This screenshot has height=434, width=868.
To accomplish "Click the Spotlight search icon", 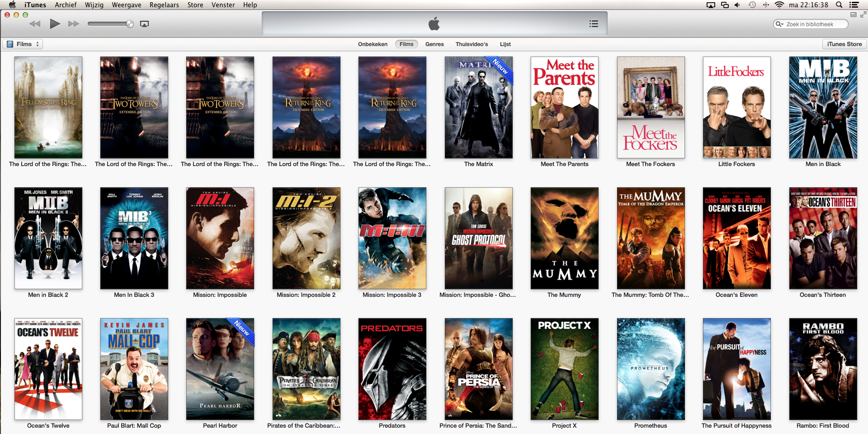I will tap(839, 5).
